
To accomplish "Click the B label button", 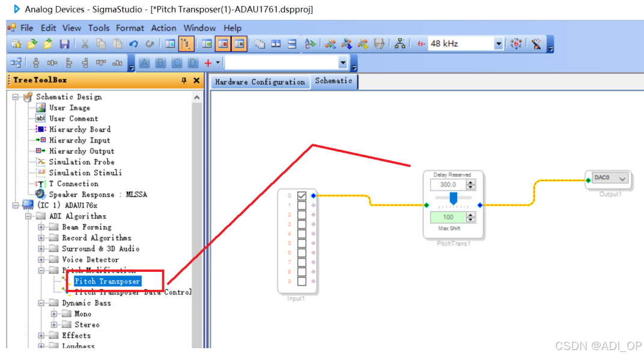I will coord(160,63).
